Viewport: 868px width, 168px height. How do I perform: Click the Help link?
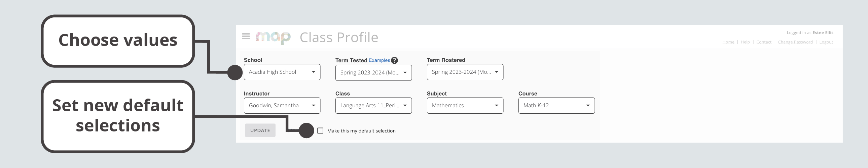click(745, 42)
